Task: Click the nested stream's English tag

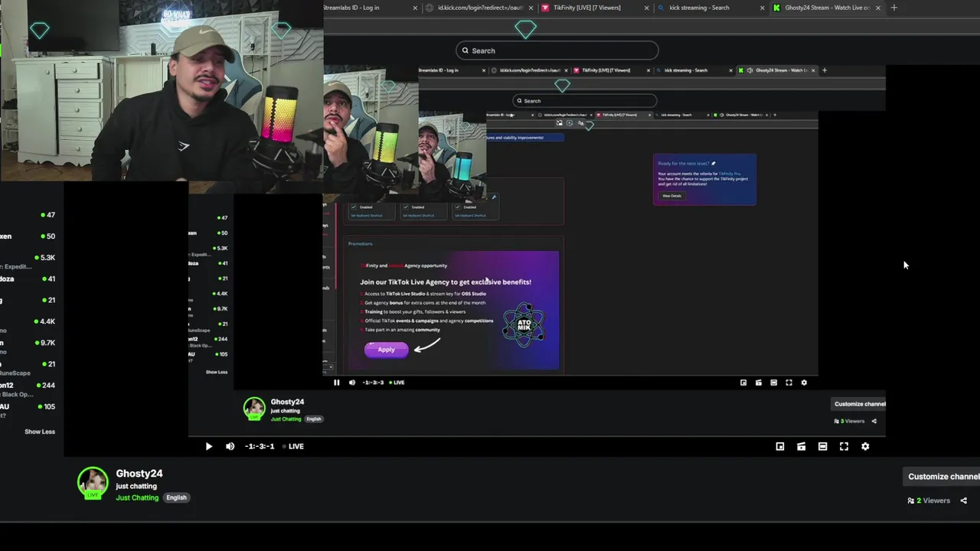Action: 314,419
